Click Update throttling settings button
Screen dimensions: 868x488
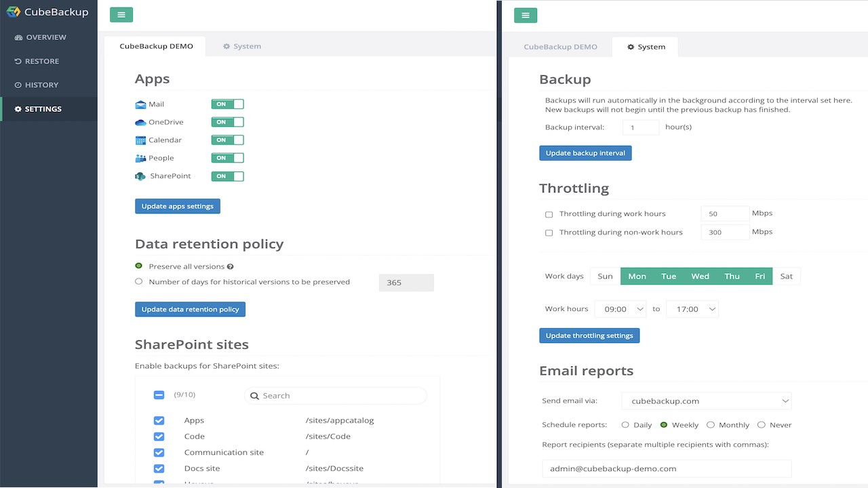[589, 335]
